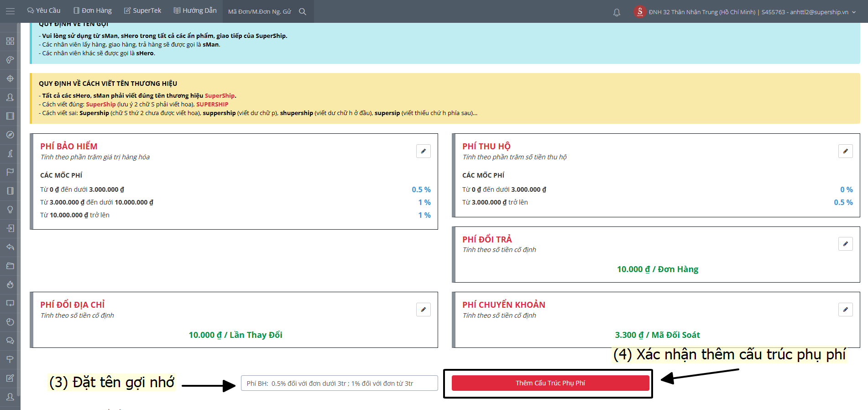This screenshot has height=410, width=868.
Task: Open the add-user sidebar icon
Action: [10, 97]
